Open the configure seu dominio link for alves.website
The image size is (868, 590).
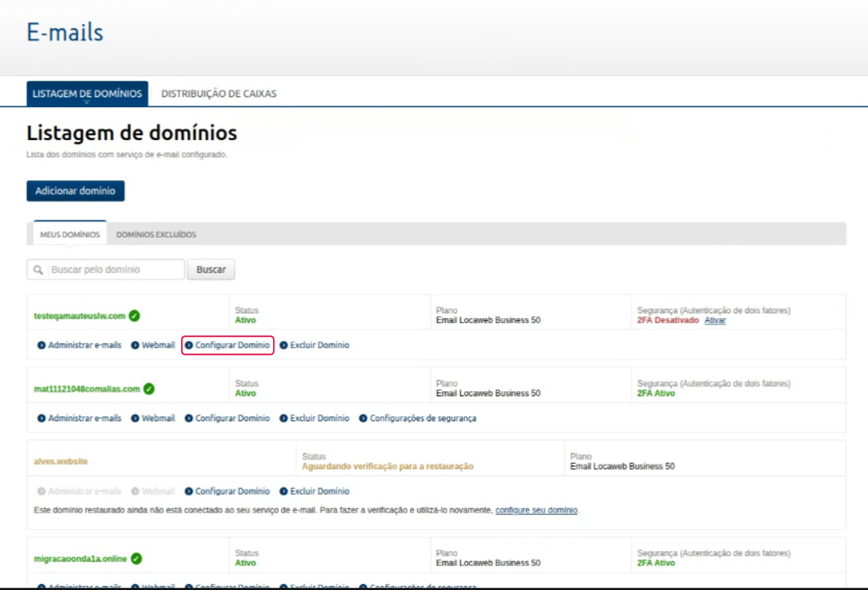tap(536, 510)
